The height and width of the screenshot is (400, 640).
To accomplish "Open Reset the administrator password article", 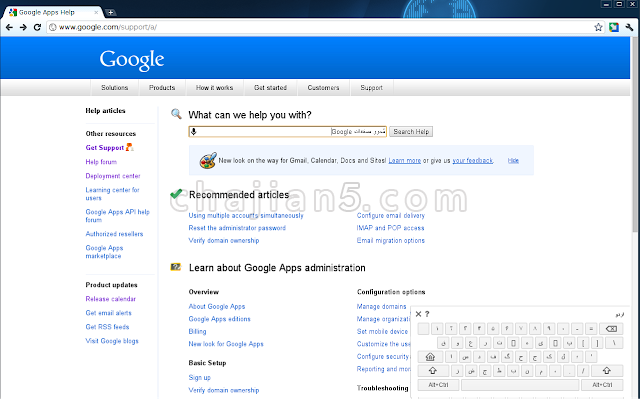I will click(237, 228).
